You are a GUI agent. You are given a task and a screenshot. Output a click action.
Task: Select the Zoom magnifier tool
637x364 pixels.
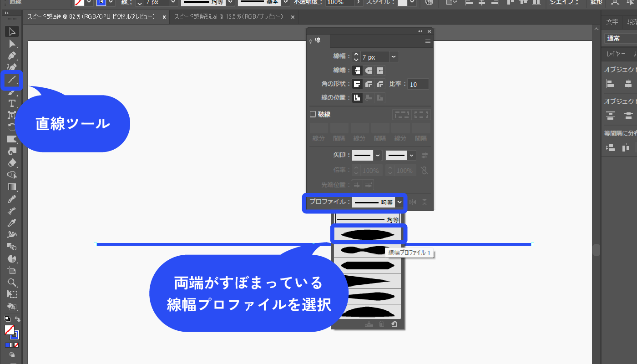(12, 282)
